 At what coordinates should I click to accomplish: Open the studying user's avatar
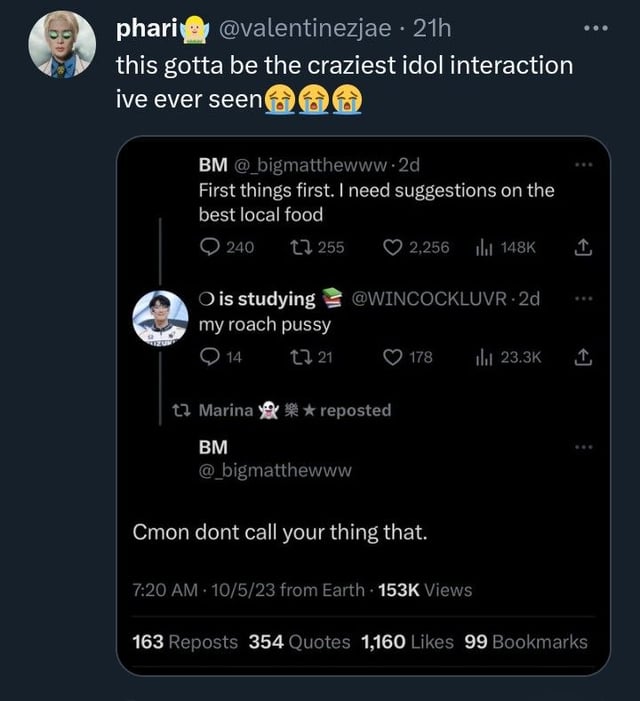coord(160,317)
